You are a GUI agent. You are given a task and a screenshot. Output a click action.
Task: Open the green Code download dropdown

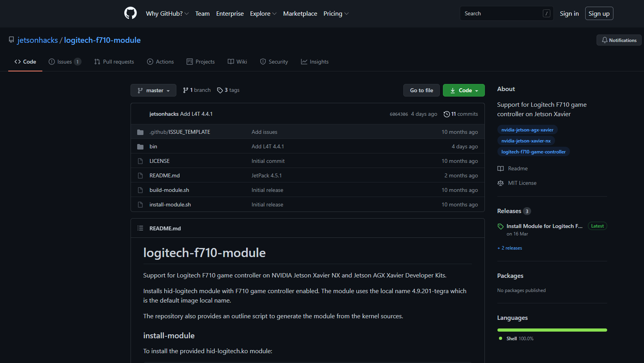tap(464, 90)
